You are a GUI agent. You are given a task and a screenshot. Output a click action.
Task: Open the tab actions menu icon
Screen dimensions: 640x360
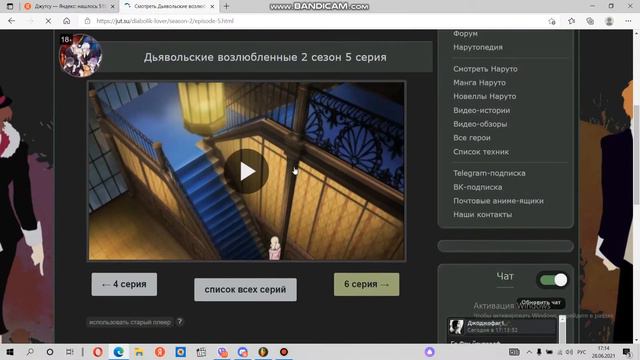coord(10,7)
